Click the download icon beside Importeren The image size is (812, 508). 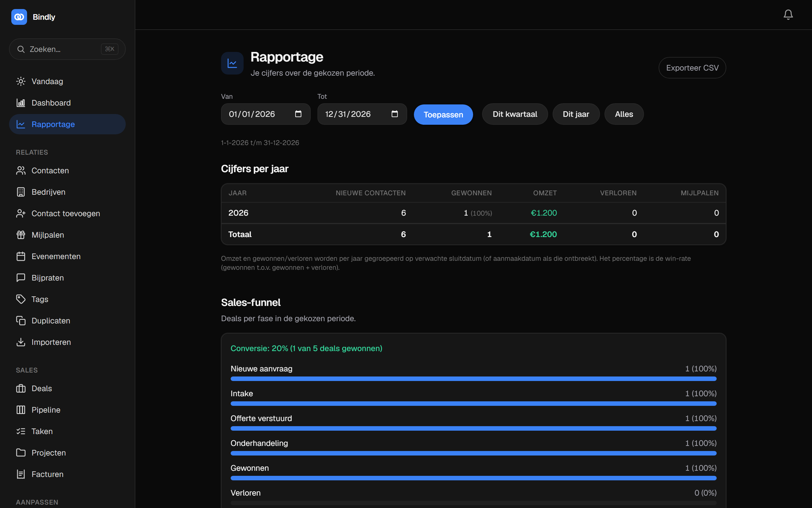pyautogui.click(x=21, y=342)
